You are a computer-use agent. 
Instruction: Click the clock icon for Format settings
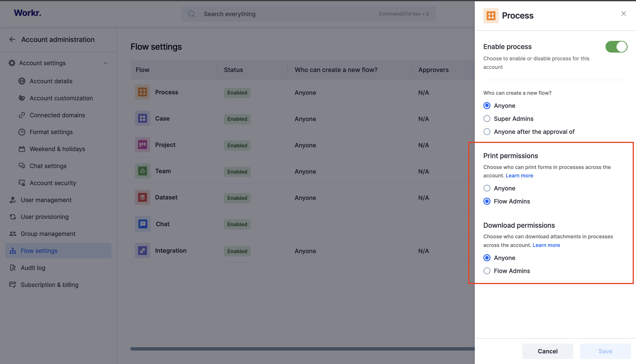22,132
